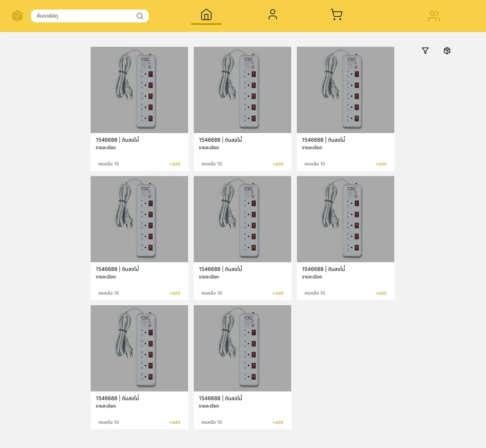Add the third row's second product
The width and height of the screenshot is (486, 448).
point(278,422)
